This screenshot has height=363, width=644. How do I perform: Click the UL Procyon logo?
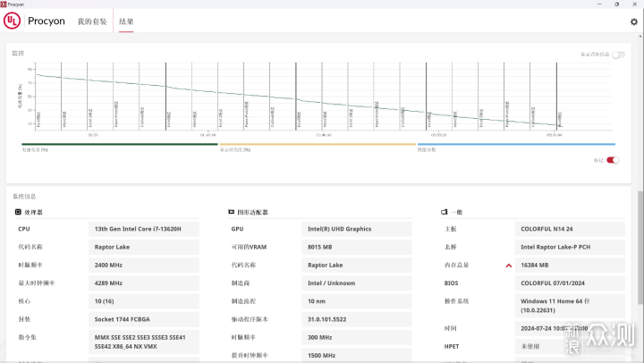[12, 21]
